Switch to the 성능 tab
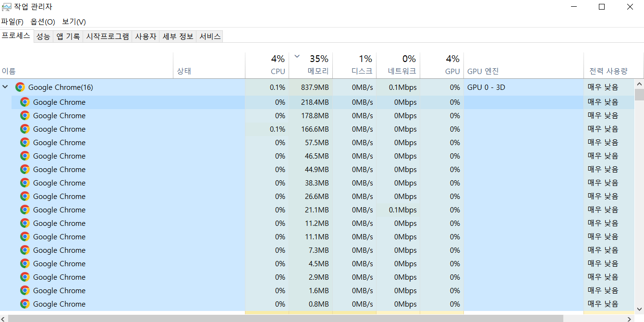This screenshot has height=322, width=644. (x=43, y=37)
